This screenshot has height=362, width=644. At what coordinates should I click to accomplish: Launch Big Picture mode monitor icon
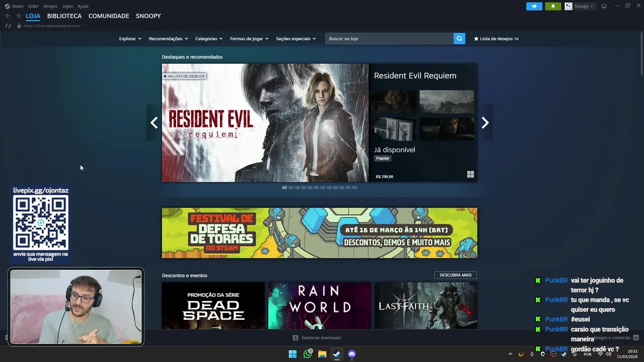[604, 6]
